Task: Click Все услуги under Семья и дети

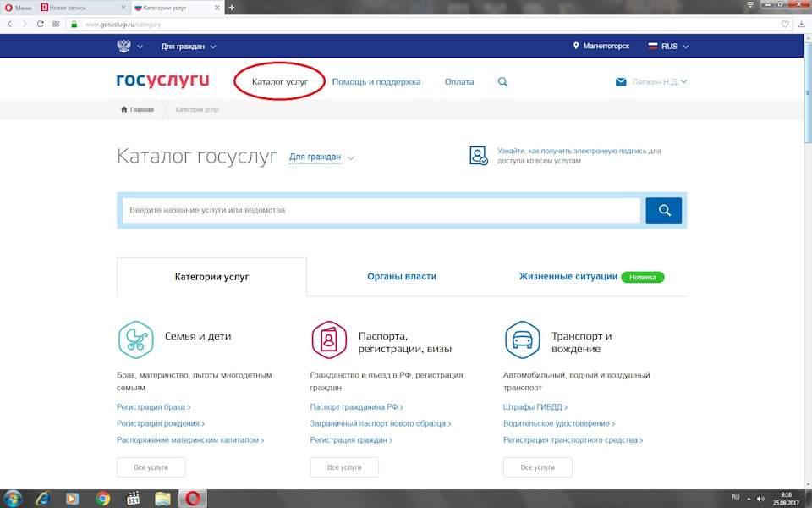Action: pos(151,467)
